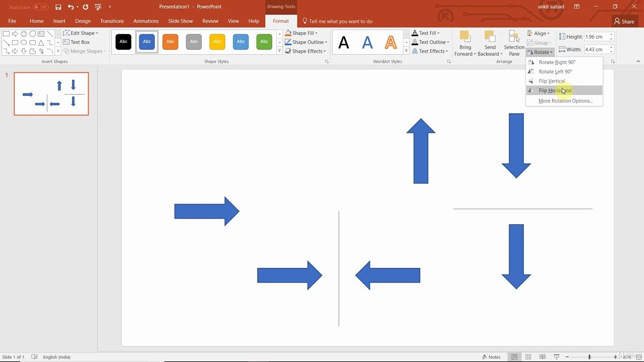Click the Undo icon
The width and height of the screenshot is (644, 362).
click(70, 7)
